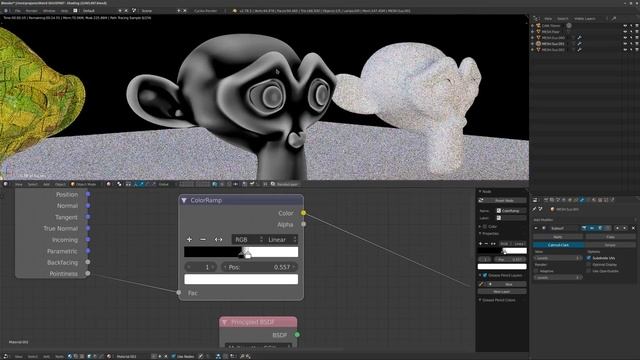Open the Modifiers tab wrench icon in Properties editor
Viewport: 640px width, 360px height.
click(x=582, y=200)
